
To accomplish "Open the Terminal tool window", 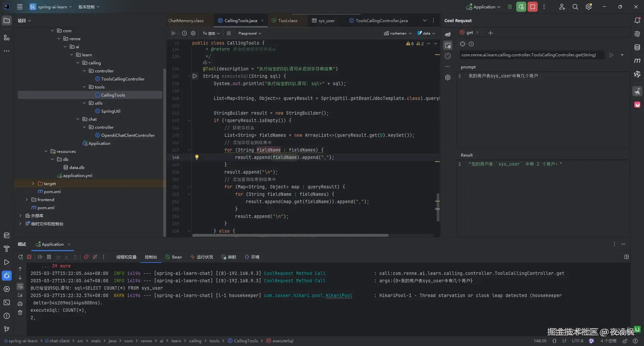I will (7, 302).
